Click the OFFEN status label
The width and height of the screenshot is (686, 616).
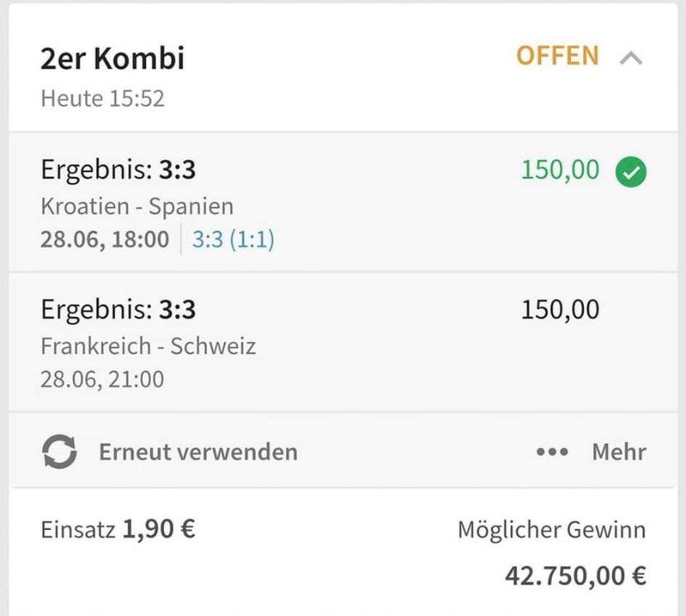pyautogui.click(x=557, y=56)
